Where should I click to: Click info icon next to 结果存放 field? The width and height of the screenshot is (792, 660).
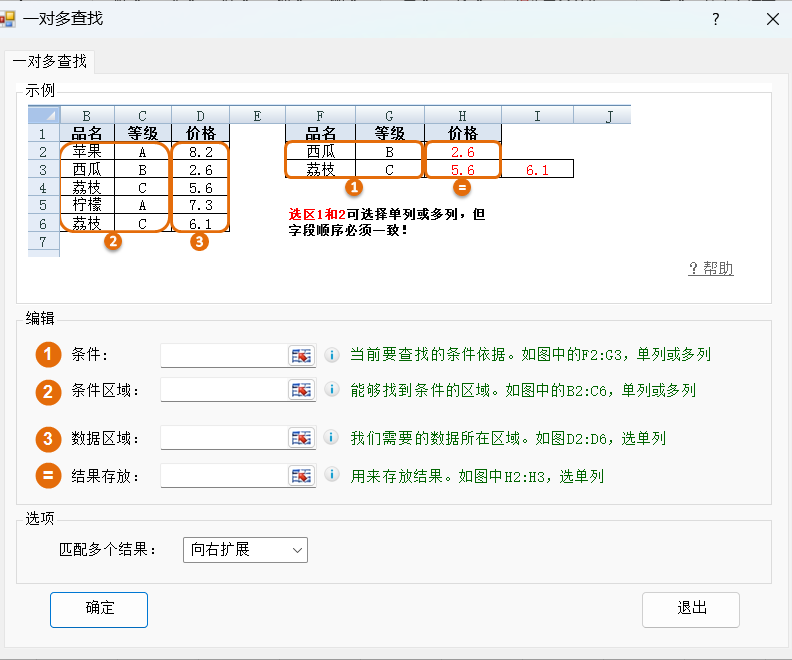332,475
